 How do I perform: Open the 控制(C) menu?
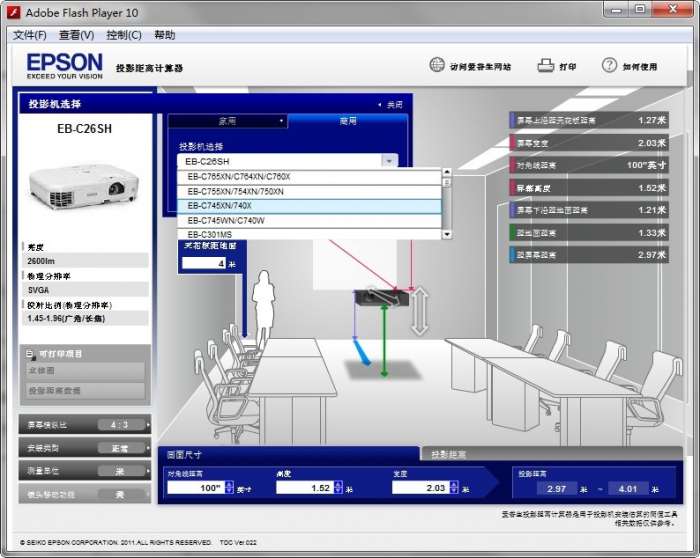124,35
